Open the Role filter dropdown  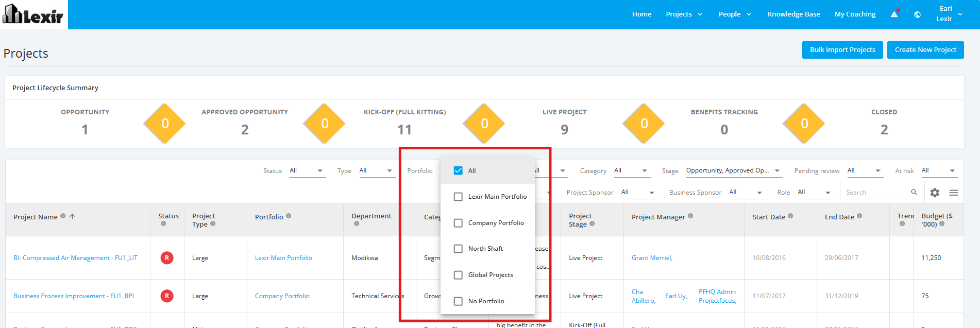click(x=815, y=192)
